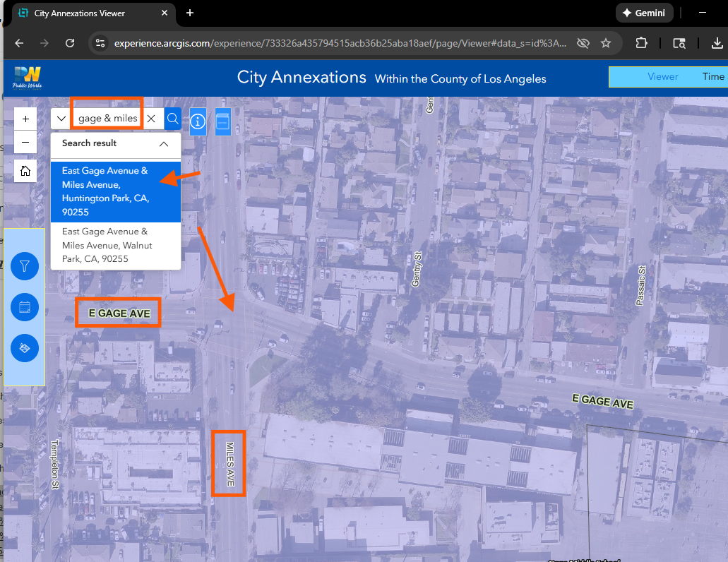Run search with the magnifier button
Screen dimensions: 728x562
[x=173, y=119]
